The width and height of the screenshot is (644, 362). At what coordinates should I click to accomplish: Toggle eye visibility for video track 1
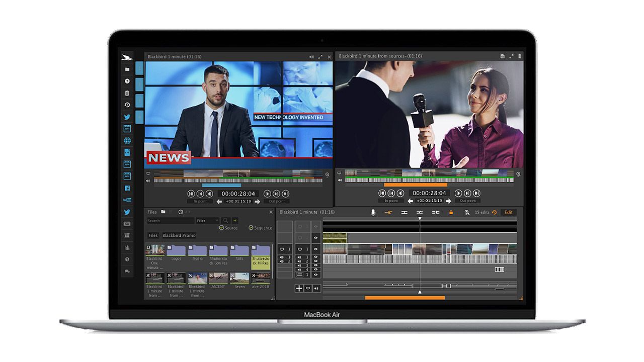coord(316,249)
